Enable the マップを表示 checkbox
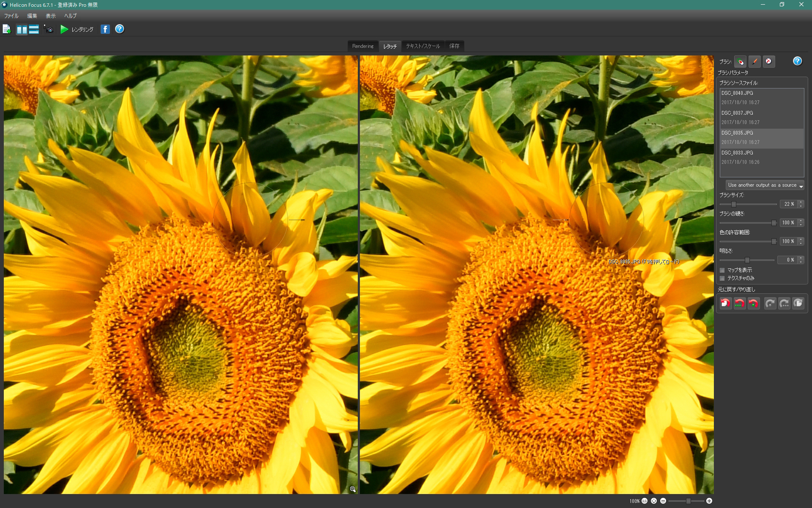The height and width of the screenshot is (508, 812). 722,270
